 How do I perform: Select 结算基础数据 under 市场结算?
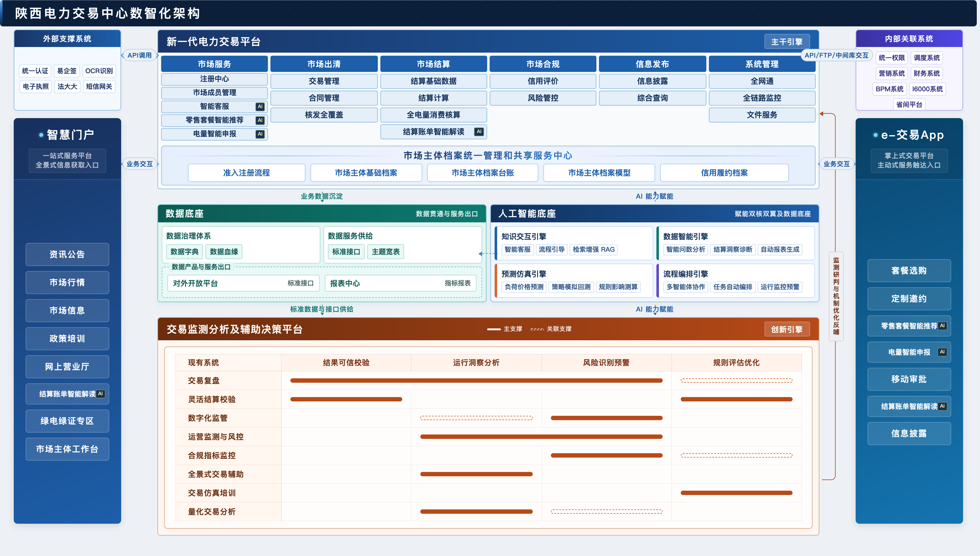[433, 81]
